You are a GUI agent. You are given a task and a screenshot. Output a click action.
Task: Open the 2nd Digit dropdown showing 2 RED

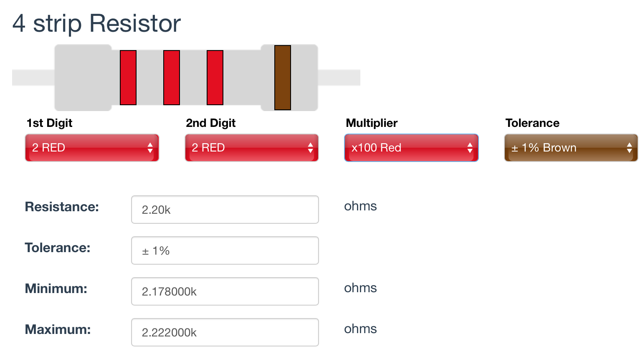(252, 148)
